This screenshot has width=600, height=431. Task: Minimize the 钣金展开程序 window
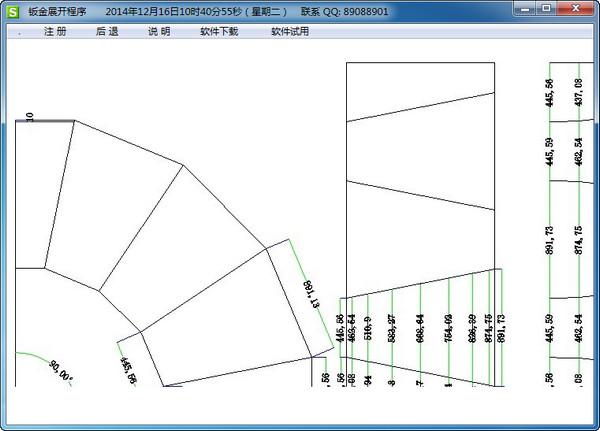[x=525, y=8]
